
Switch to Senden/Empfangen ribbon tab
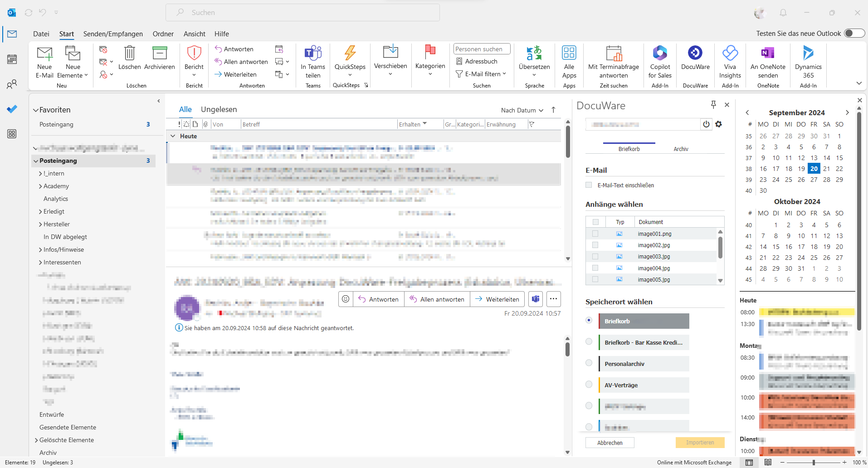click(x=113, y=34)
